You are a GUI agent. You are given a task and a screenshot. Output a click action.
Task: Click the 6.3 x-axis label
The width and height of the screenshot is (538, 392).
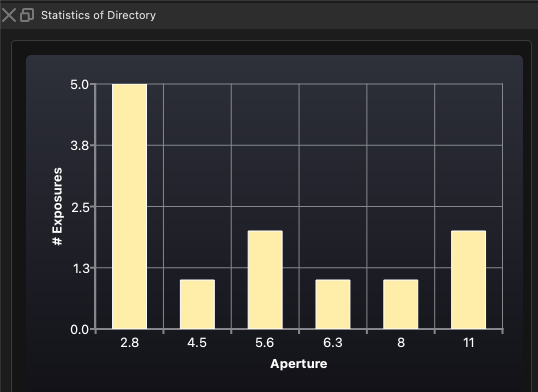pyautogui.click(x=332, y=343)
